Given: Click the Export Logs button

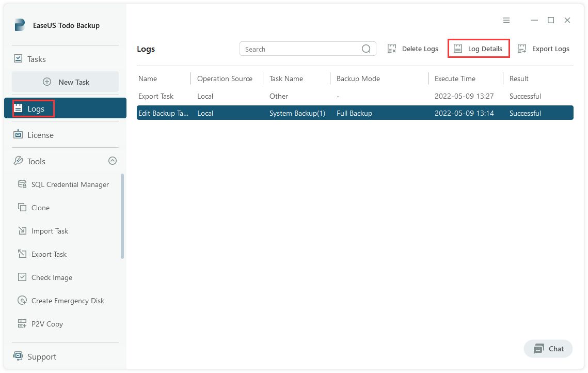Looking at the screenshot, I should coord(544,49).
